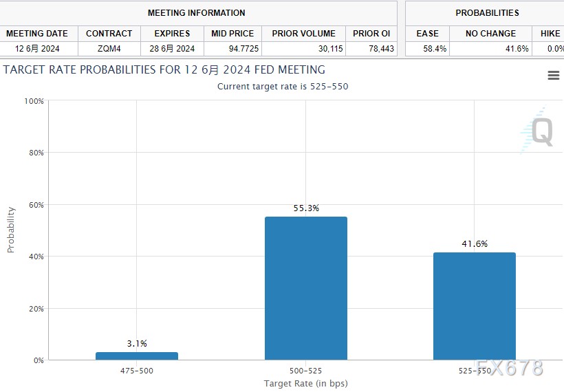This screenshot has width=564, height=392.
Task: Click the 55.3% bar data label
Action: point(306,208)
